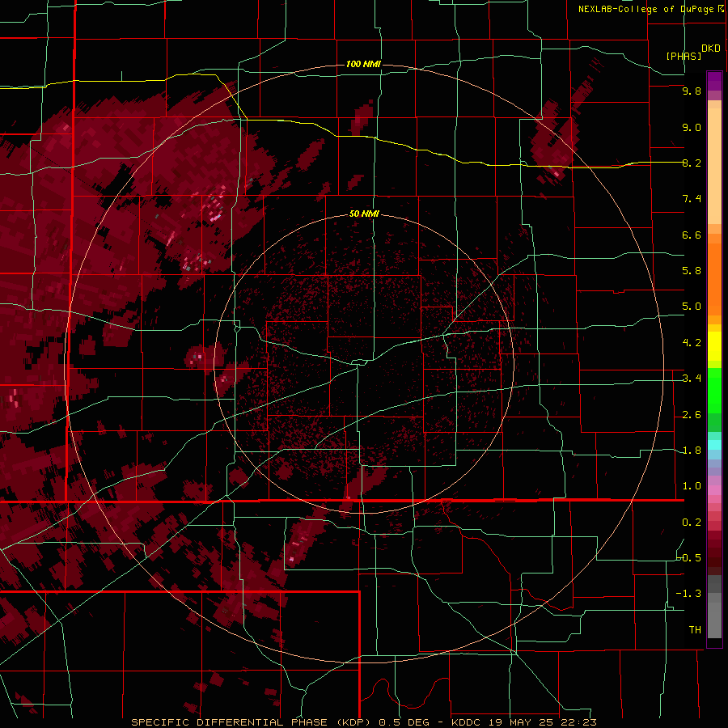This screenshot has width=728, height=728.
Task: Click the yellow segment of the color bar
Action: 714,346
